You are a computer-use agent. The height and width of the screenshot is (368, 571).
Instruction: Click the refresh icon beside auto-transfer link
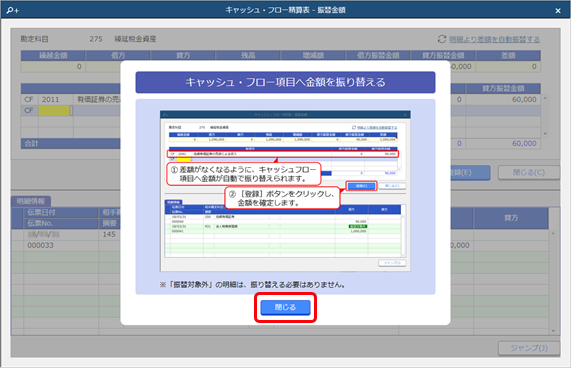[442, 39]
